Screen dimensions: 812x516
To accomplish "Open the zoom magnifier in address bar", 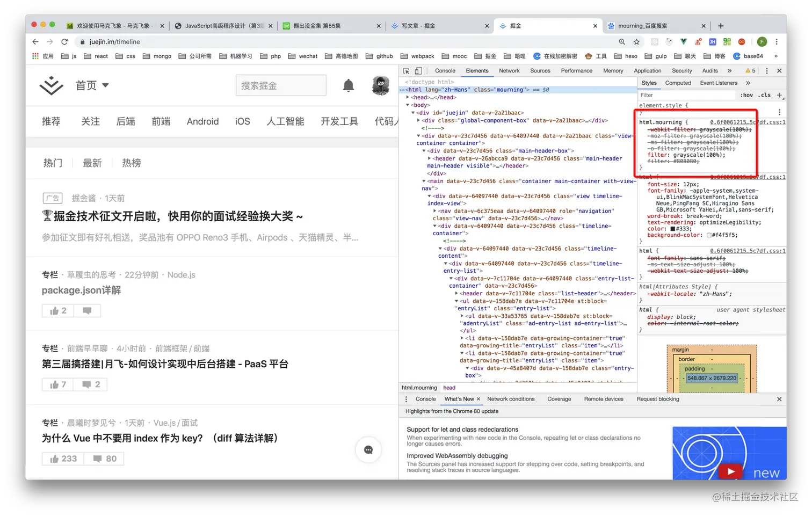I will click(x=622, y=42).
